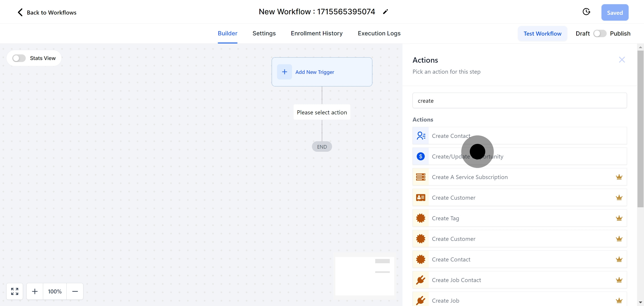644x306 pixels.
Task: Click the Test Workflow button
Action: click(x=542, y=34)
